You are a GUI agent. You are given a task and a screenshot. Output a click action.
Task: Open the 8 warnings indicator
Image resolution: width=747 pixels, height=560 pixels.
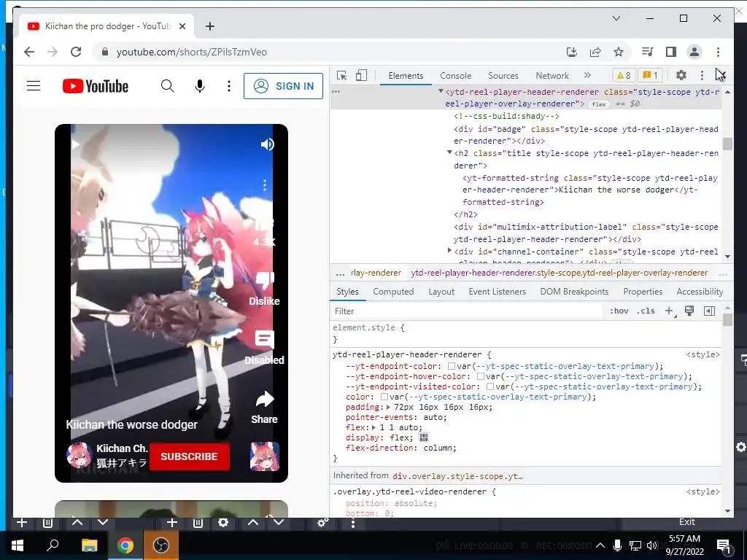[x=624, y=75]
